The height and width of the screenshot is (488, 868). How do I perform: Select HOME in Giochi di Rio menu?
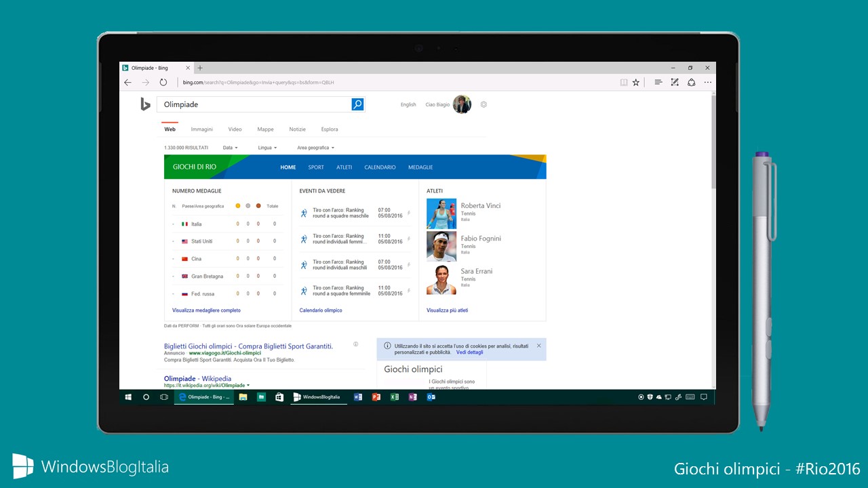(288, 167)
